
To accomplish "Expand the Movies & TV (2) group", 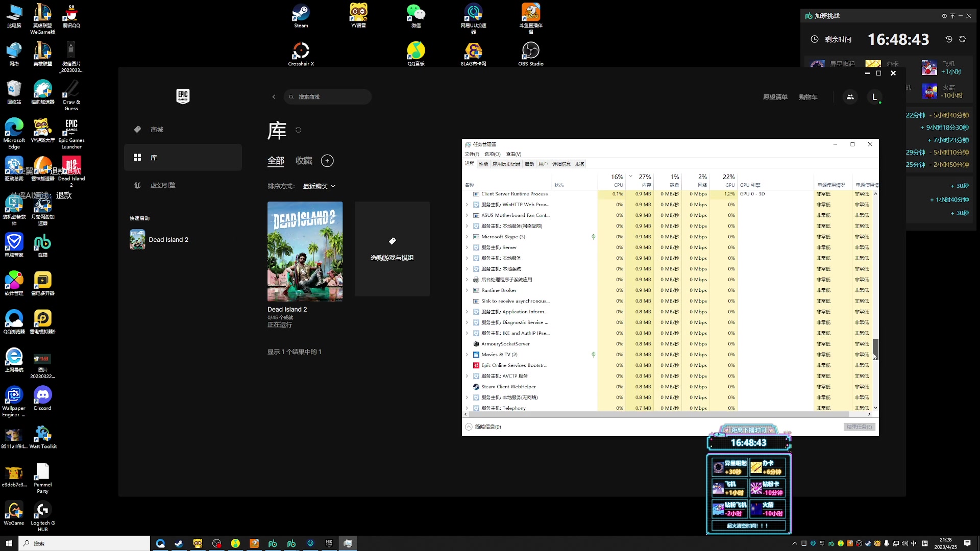I will [467, 355].
